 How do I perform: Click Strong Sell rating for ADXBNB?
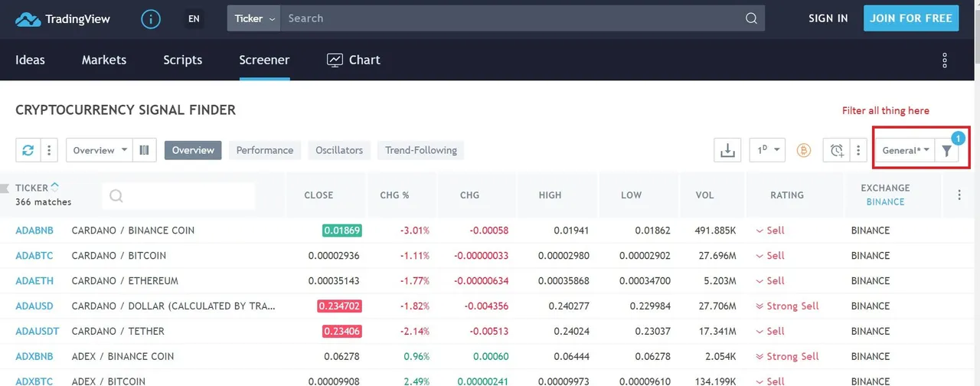coord(787,356)
